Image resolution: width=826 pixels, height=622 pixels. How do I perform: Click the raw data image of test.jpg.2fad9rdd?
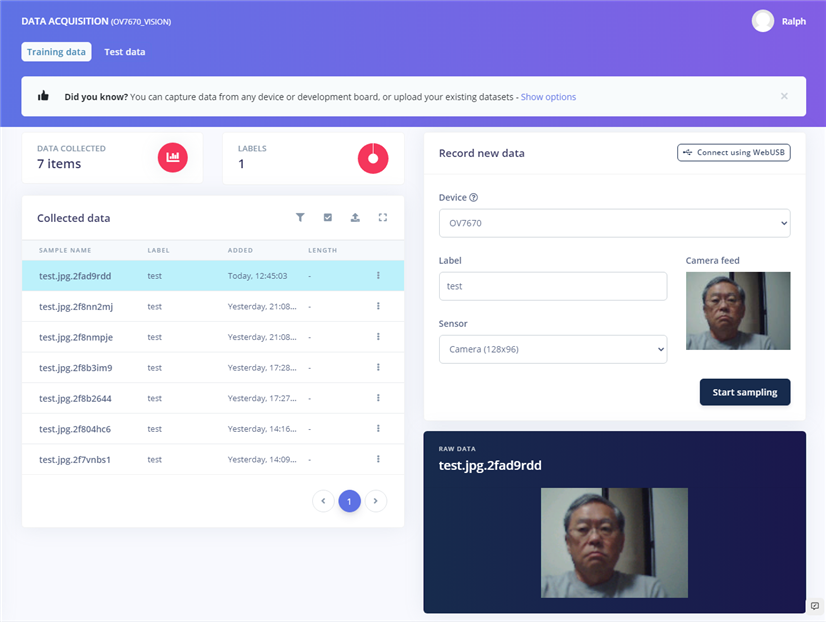tap(614, 543)
